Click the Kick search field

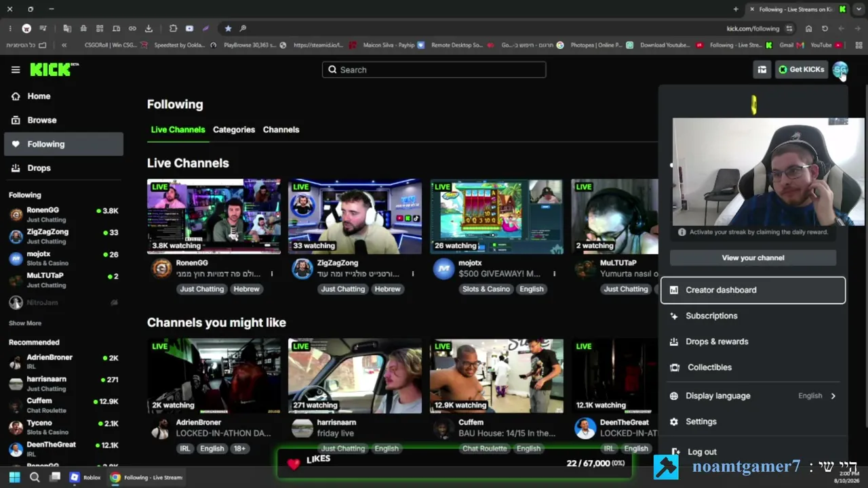pyautogui.click(x=434, y=70)
